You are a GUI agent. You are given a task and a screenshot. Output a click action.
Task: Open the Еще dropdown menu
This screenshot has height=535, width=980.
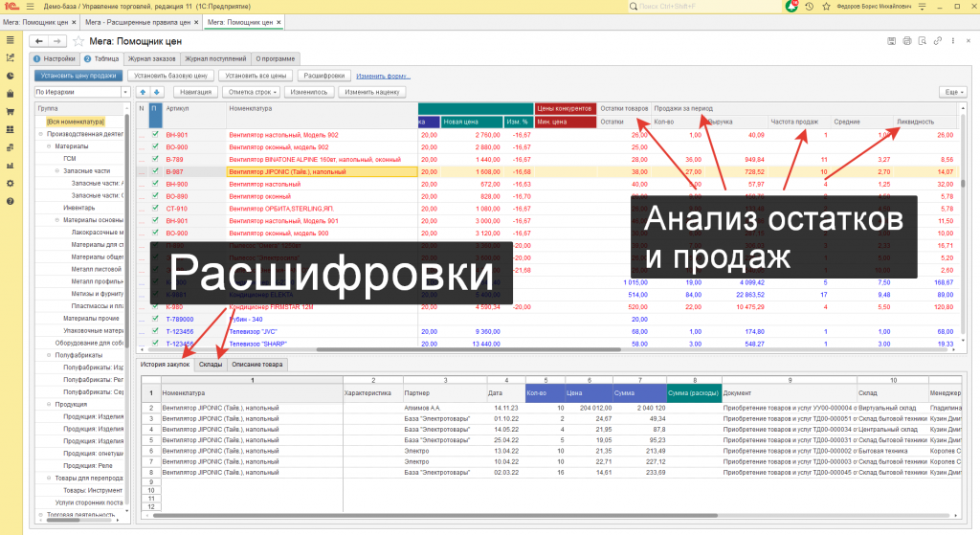[953, 92]
